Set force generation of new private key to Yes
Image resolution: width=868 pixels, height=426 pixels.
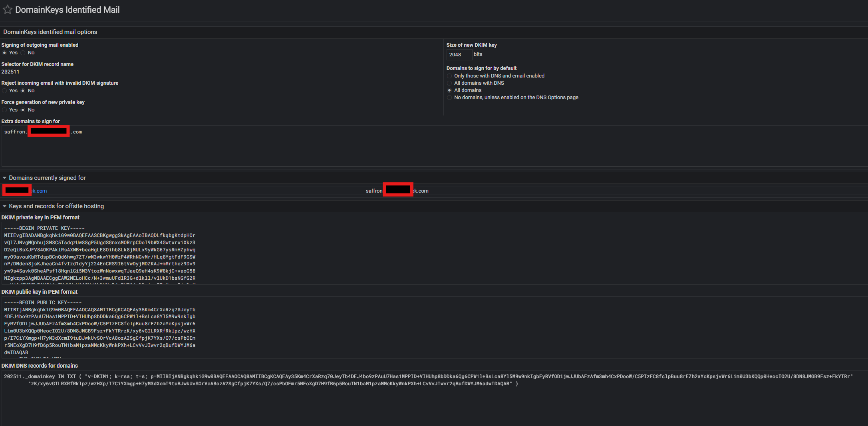pyautogui.click(x=4, y=110)
